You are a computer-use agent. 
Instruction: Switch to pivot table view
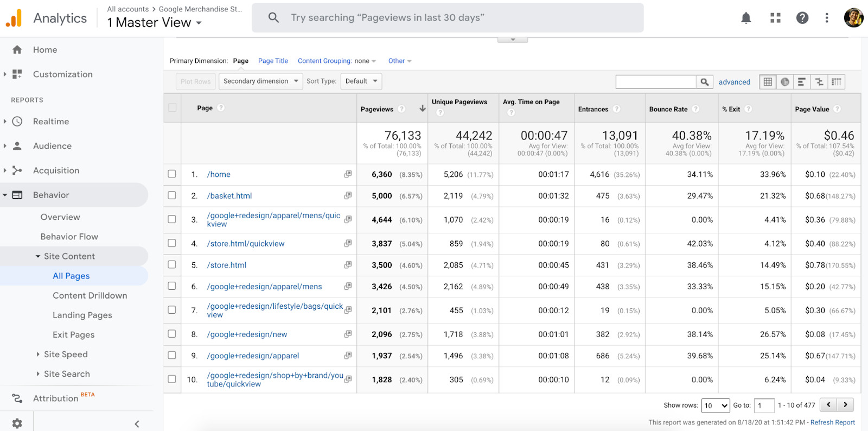pyautogui.click(x=837, y=82)
